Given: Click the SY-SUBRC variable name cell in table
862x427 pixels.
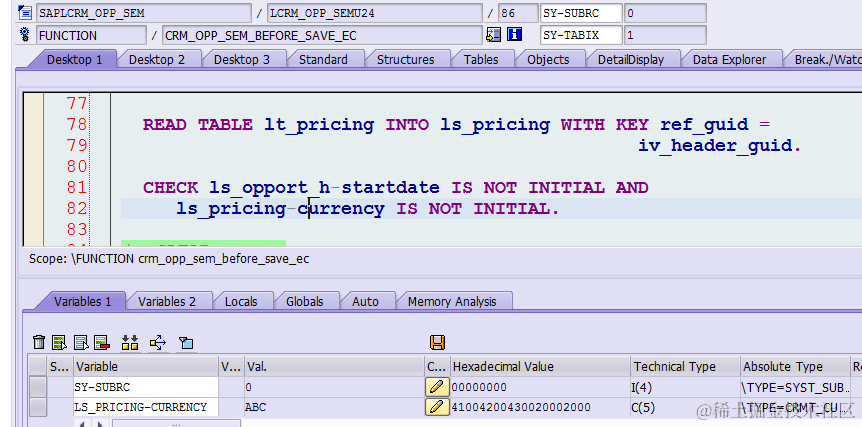Looking at the screenshot, I should [146, 387].
